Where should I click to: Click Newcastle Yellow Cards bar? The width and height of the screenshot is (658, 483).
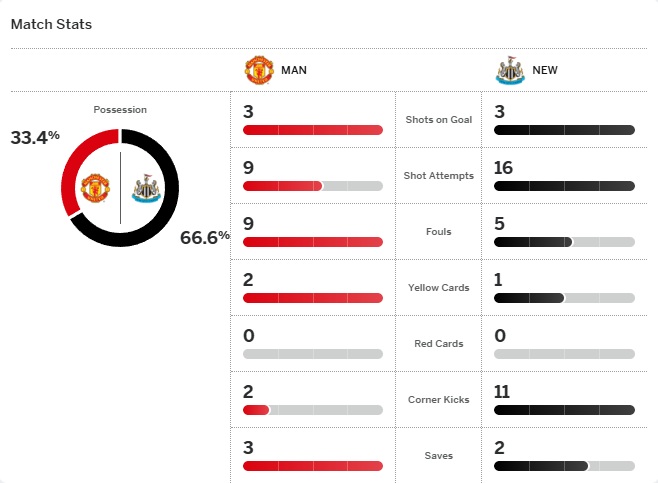564,298
